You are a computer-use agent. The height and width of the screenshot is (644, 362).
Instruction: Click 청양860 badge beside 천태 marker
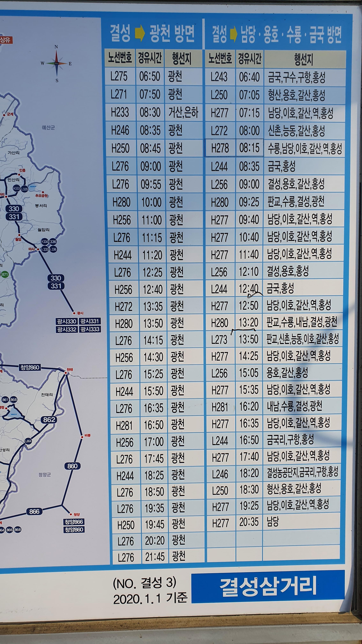tap(30, 367)
